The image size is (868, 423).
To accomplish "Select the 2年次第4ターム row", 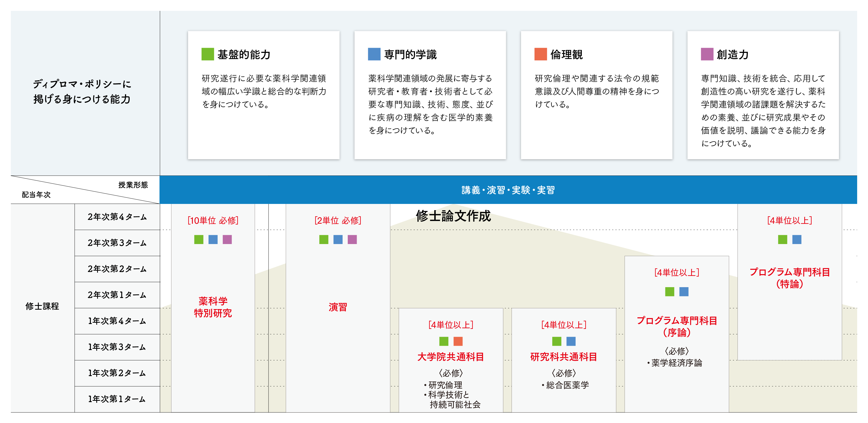I will coord(117,217).
